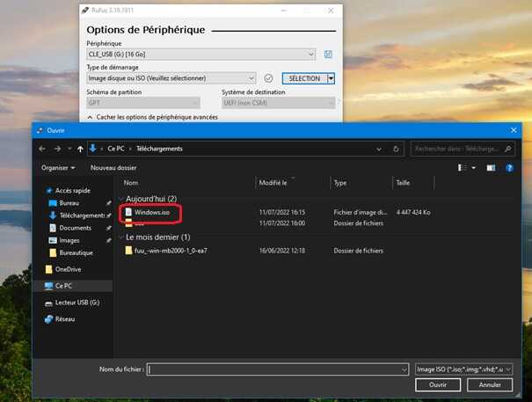Open Lecteur USB (G:) in the sidebar
The height and width of the screenshot is (402, 532).
(77, 303)
